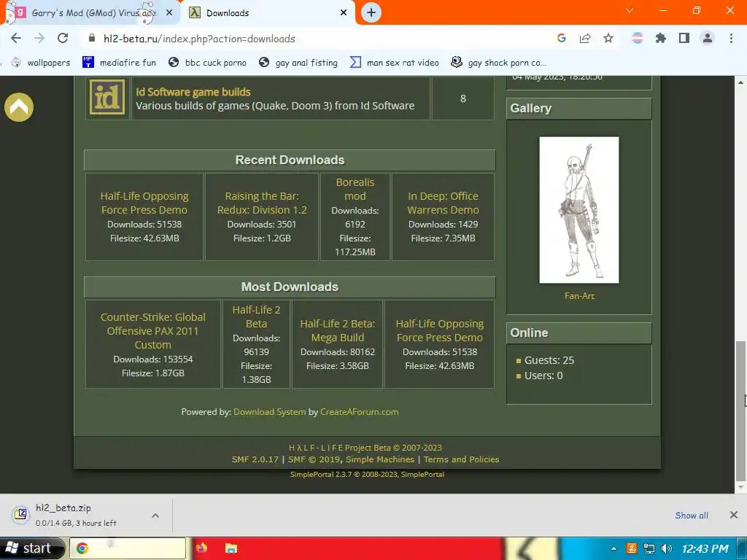Open the tab search dropdown chevron
The height and width of the screenshot is (560, 747).
tap(630, 10)
